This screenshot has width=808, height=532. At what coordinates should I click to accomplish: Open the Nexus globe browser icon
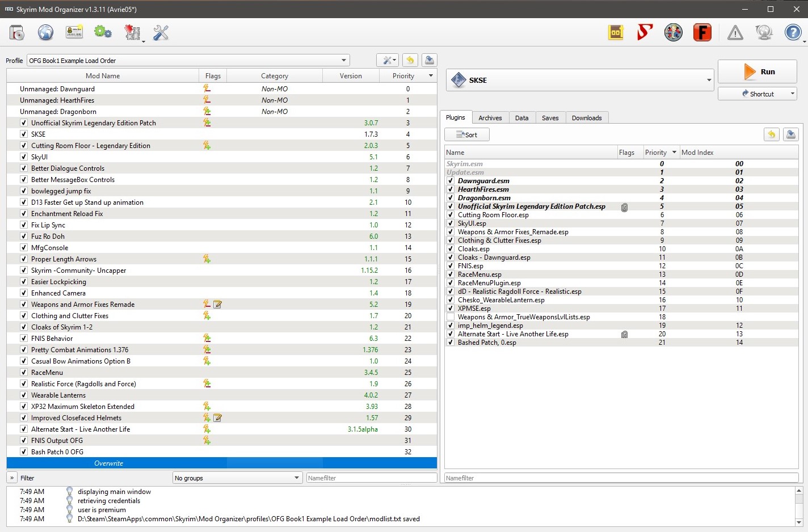46,33
